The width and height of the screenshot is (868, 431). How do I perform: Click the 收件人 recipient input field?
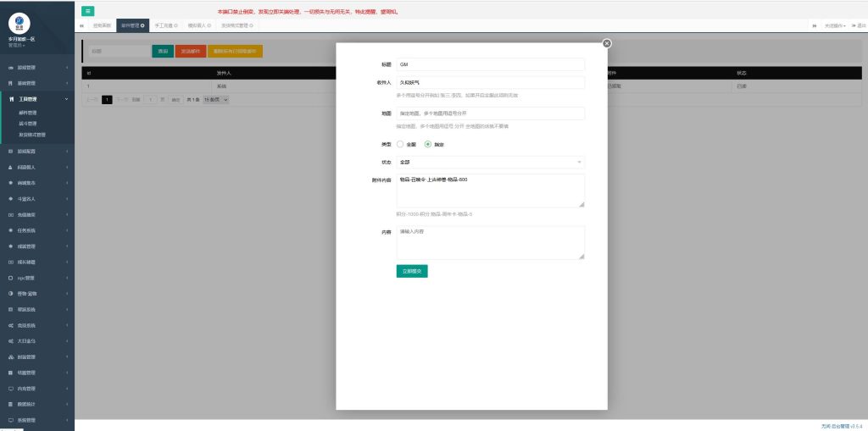(x=491, y=83)
